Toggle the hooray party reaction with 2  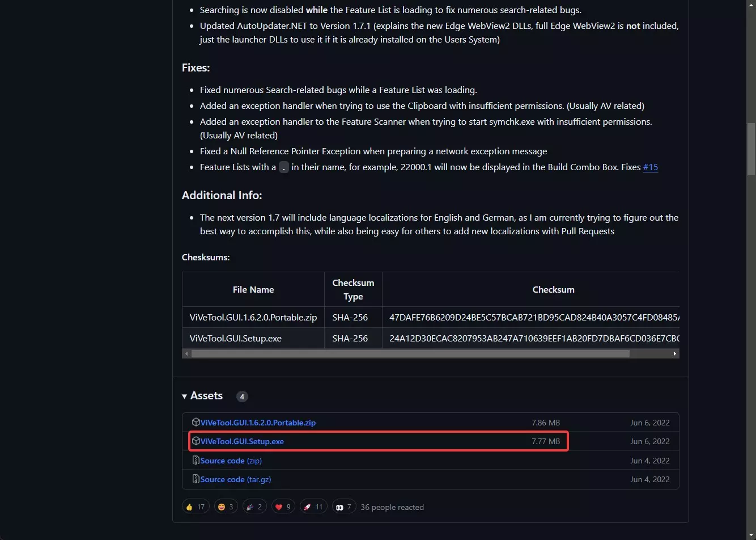click(254, 507)
